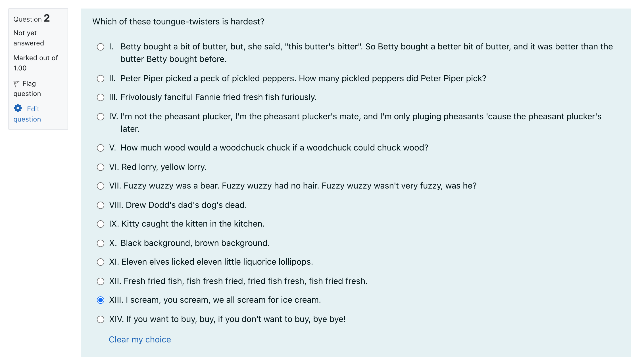
Task: Click the selected I scream radio button
Action: pyautogui.click(x=101, y=300)
